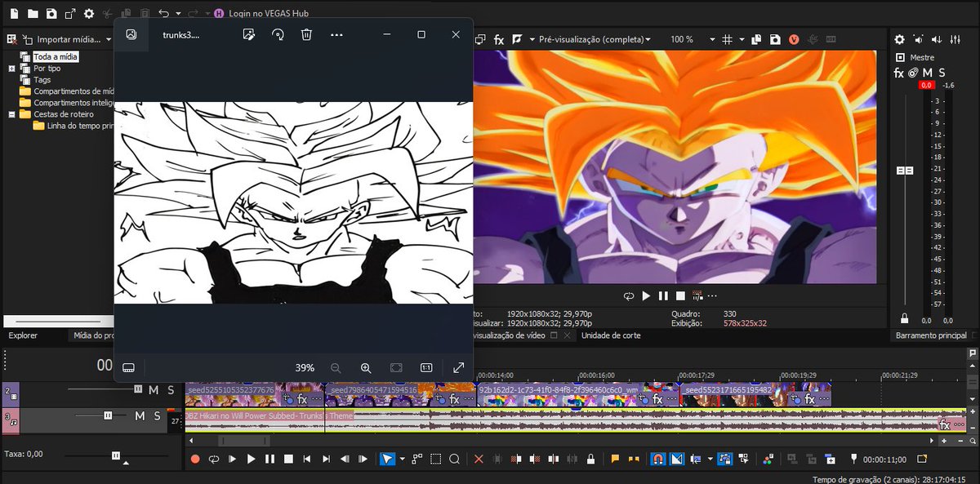Screen dimensions: 980x484
Task: Edit image in Photos viewer
Action: [x=250, y=34]
